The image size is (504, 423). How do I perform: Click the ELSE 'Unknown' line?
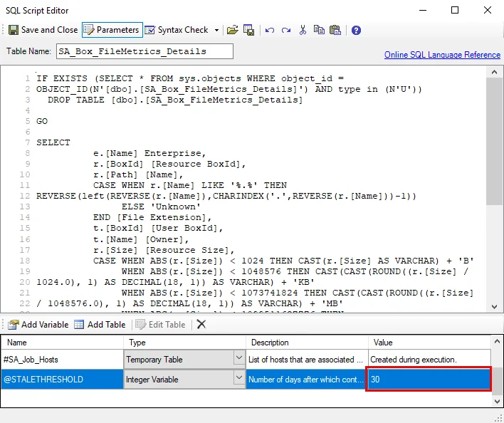tap(161, 207)
